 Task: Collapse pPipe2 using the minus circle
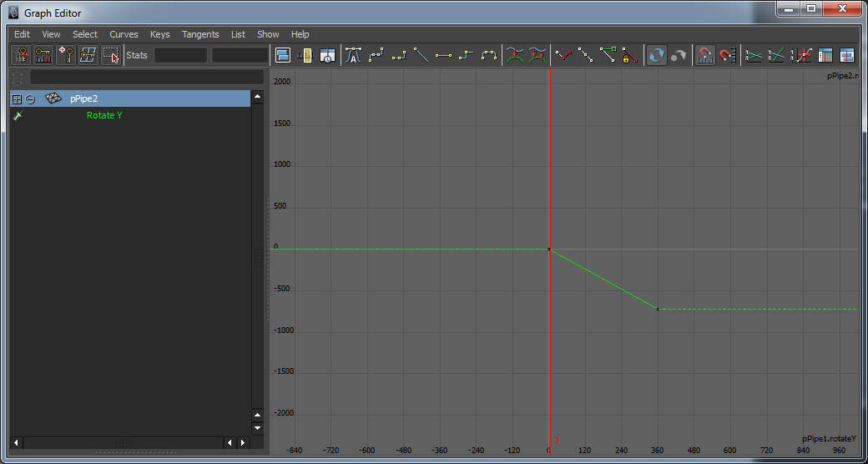click(30, 98)
